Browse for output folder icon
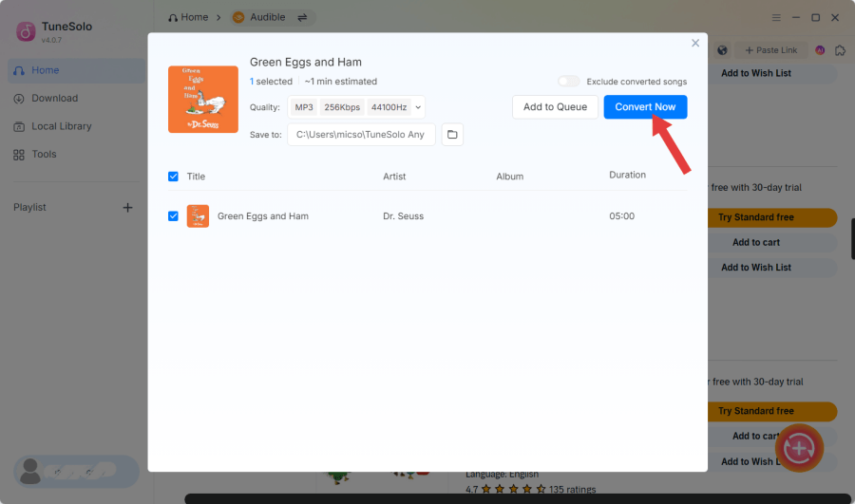The width and height of the screenshot is (855, 504). tap(452, 135)
